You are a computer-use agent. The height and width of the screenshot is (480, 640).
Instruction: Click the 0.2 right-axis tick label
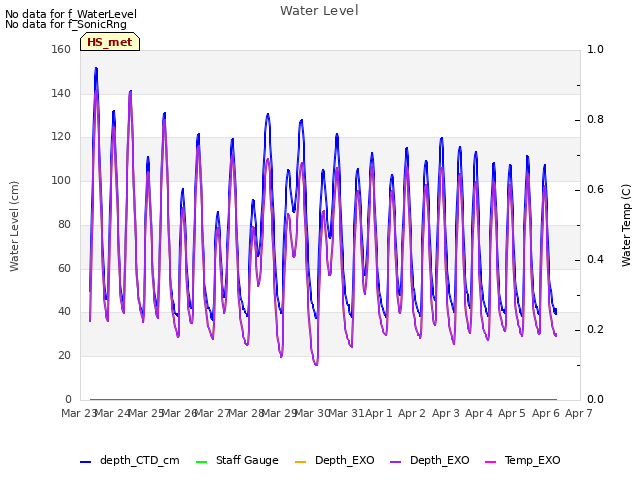coord(595,329)
